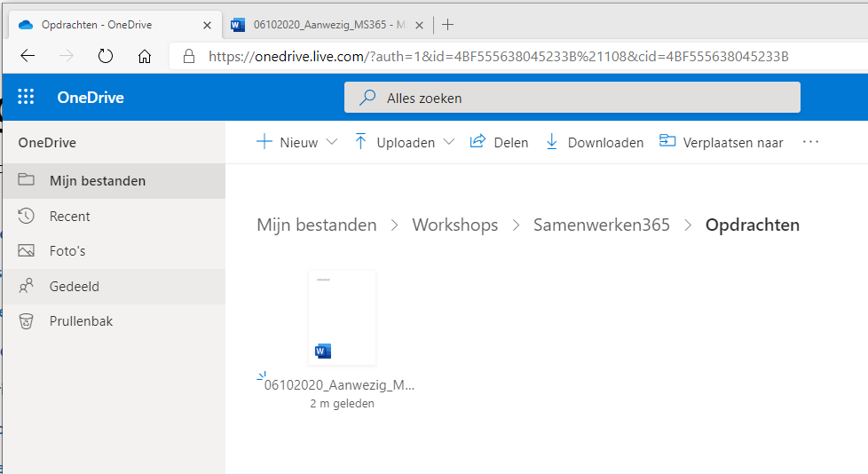Screen dimensions: 868x474
Task: Select 'Mijn bestanden' in the sidebar
Action: tap(114, 181)
